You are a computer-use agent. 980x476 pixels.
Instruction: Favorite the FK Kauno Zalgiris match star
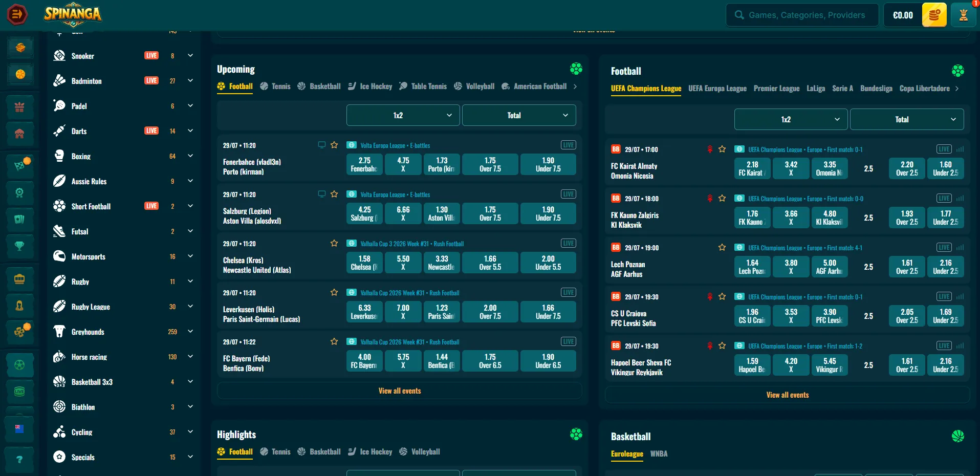point(722,198)
